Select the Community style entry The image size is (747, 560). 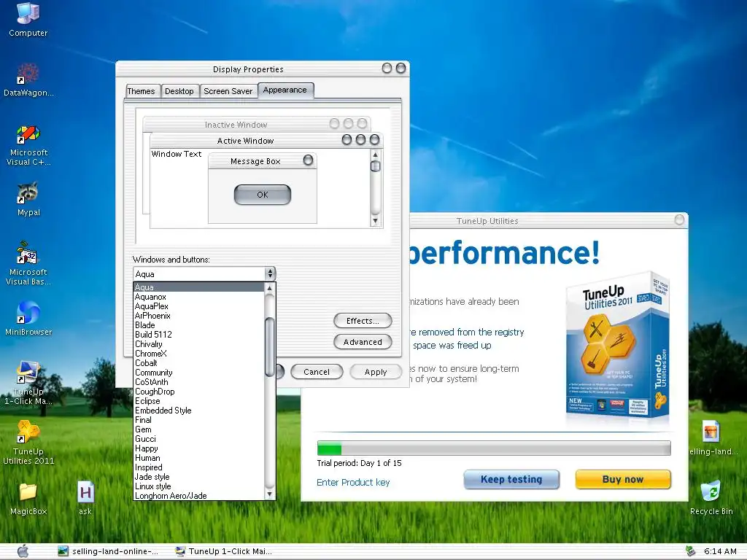[x=198, y=373]
